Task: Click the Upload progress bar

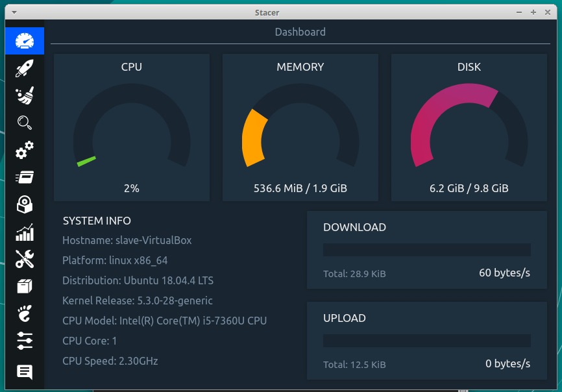Action: [x=426, y=341]
